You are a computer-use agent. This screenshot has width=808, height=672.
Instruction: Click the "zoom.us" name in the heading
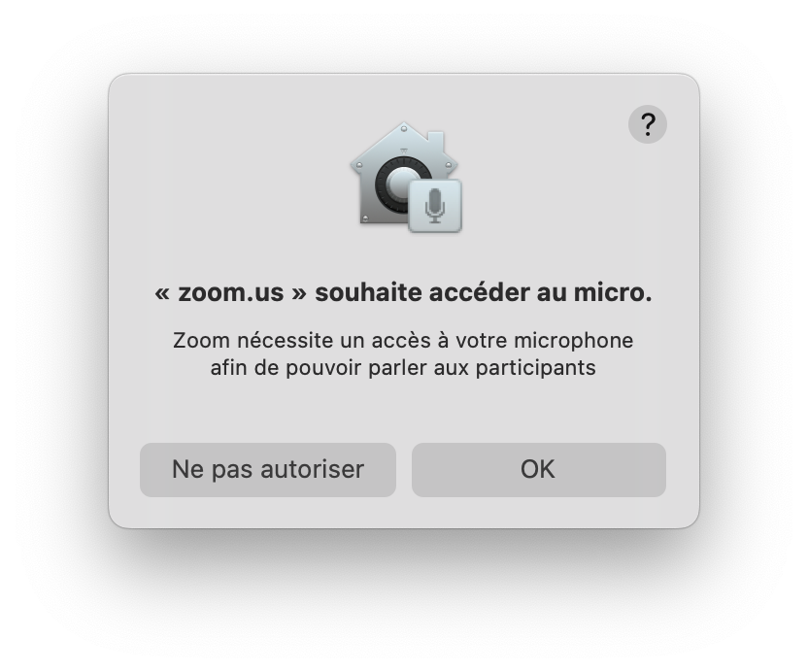(231, 292)
